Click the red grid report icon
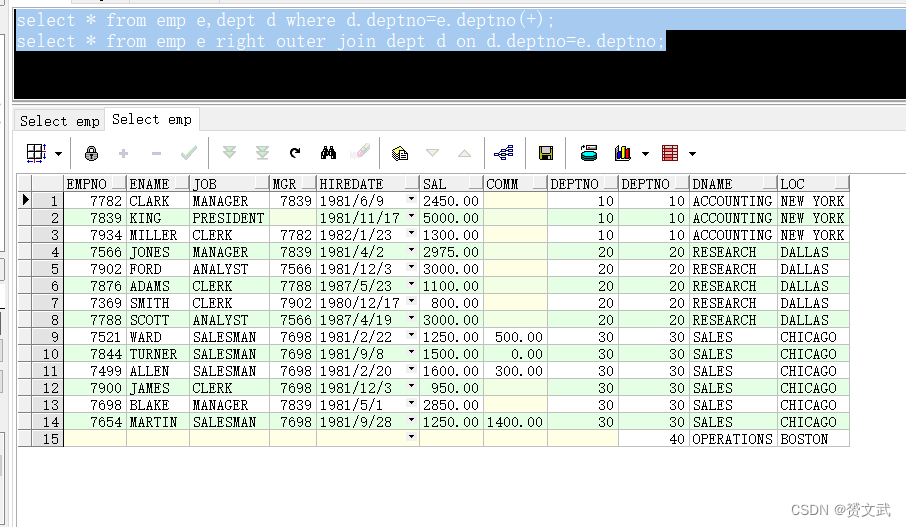Image resolution: width=906 pixels, height=527 pixels. [670, 153]
